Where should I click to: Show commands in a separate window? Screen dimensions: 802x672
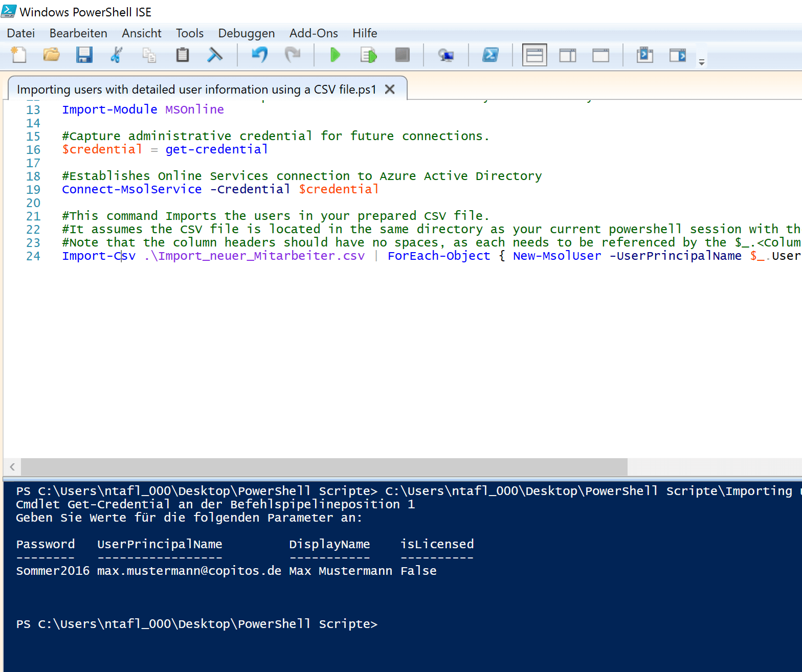[x=645, y=55]
